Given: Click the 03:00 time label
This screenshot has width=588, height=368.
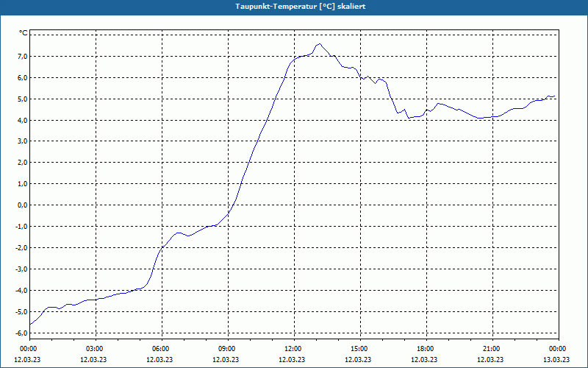Looking at the screenshot, I should [x=96, y=349].
